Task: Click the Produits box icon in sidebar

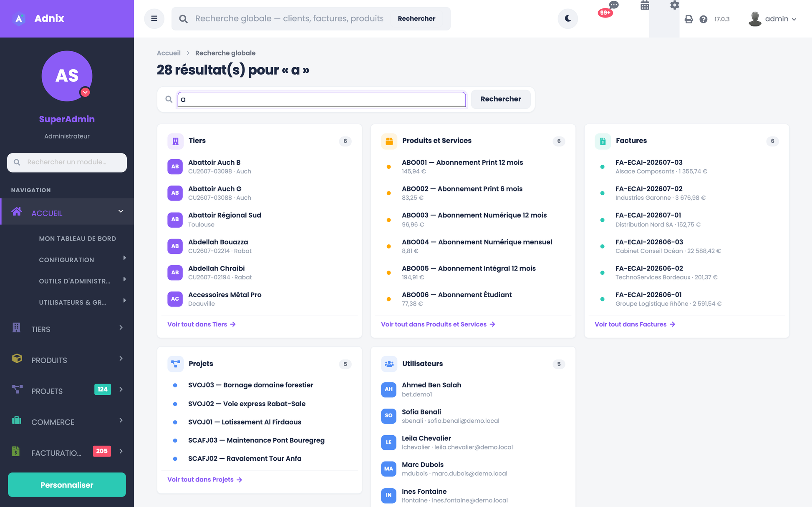Action: 17,359
